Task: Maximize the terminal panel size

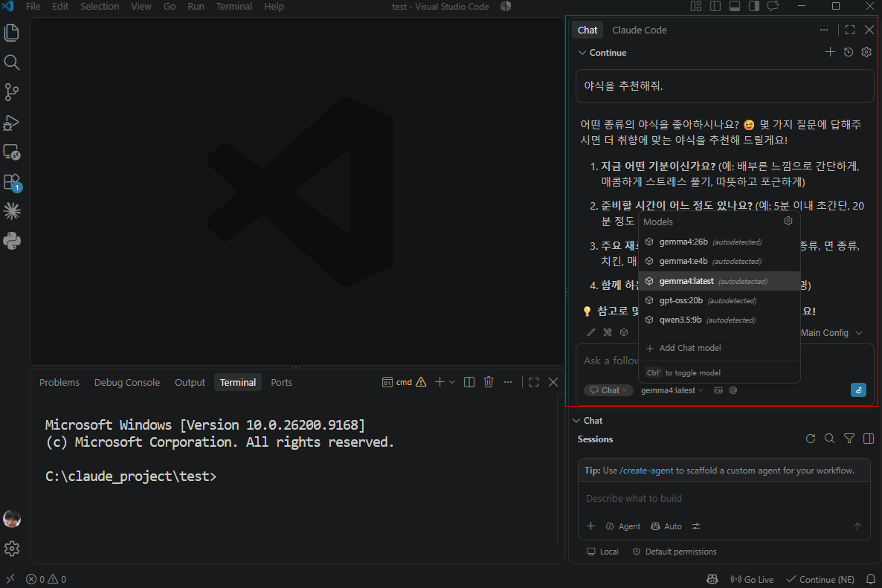Action: (x=534, y=382)
